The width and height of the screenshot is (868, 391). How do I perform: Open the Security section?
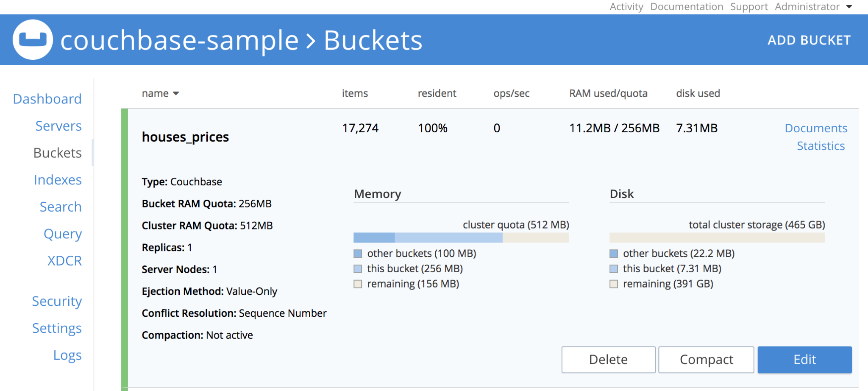coord(57,301)
